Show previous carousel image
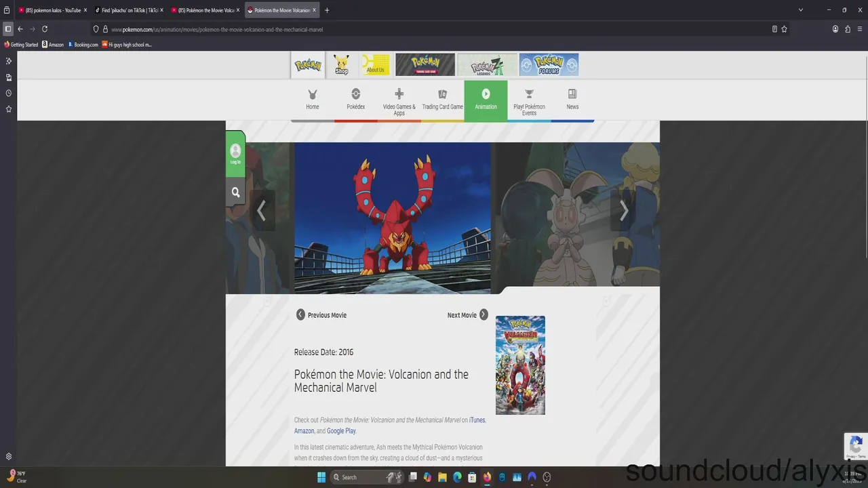868x488 pixels. 262,211
